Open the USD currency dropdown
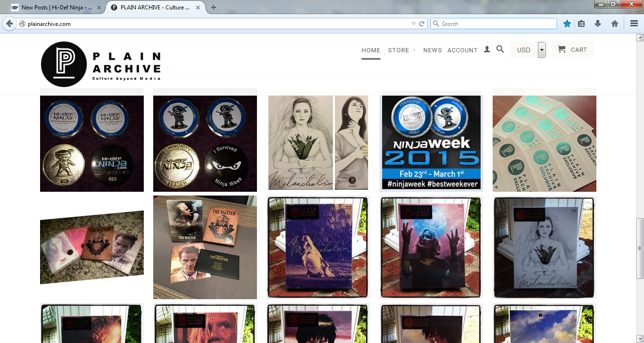 (x=528, y=50)
